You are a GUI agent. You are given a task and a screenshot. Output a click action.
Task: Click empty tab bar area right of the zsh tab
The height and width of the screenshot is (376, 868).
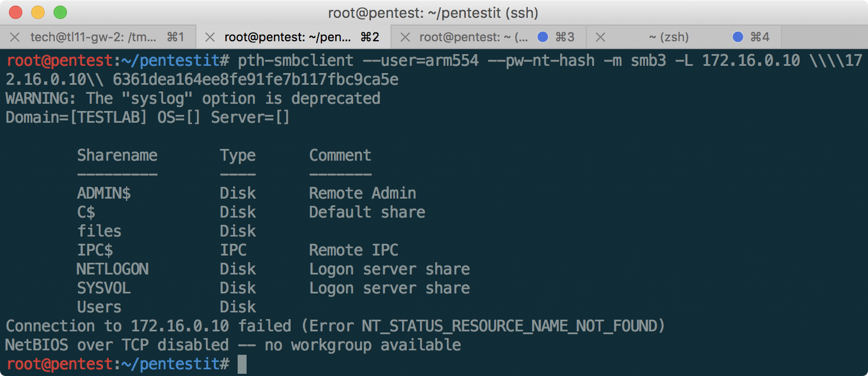[x=823, y=37]
